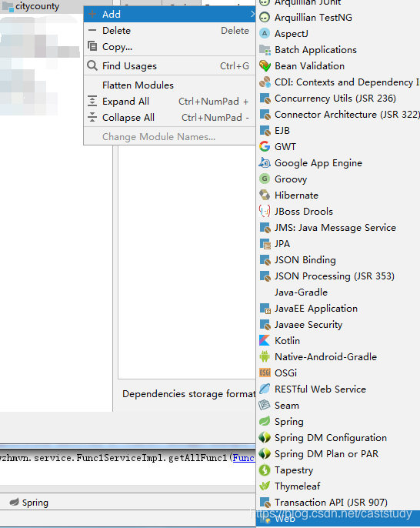Image resolution: width=420 pixels, height=528 pixels.
Task: Click the JBoss Drools icon
Action: point(265,211)
